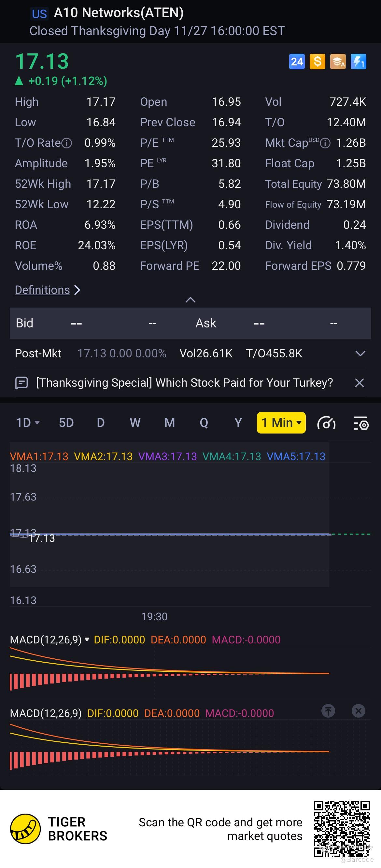Tap the orange dollar sign icon
The width and height of the screenshot is (381, 868).
point(317,62)
